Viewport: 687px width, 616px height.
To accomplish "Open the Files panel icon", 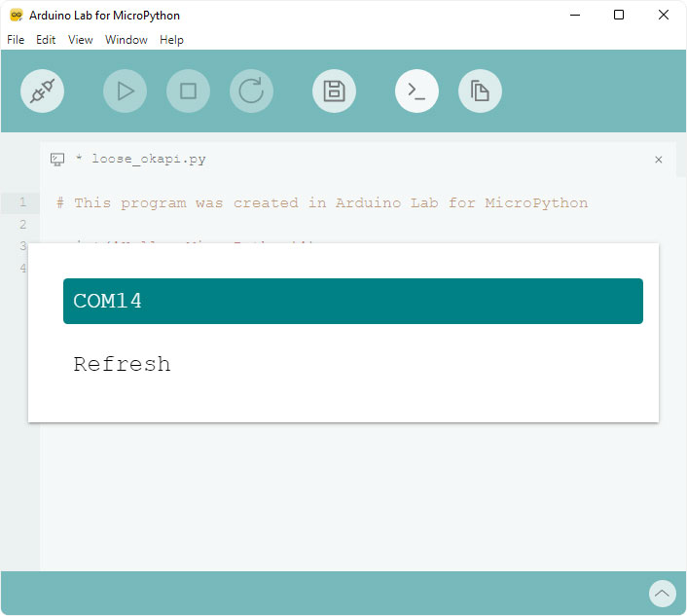I will pyautogui.click(x=480, y=91).
